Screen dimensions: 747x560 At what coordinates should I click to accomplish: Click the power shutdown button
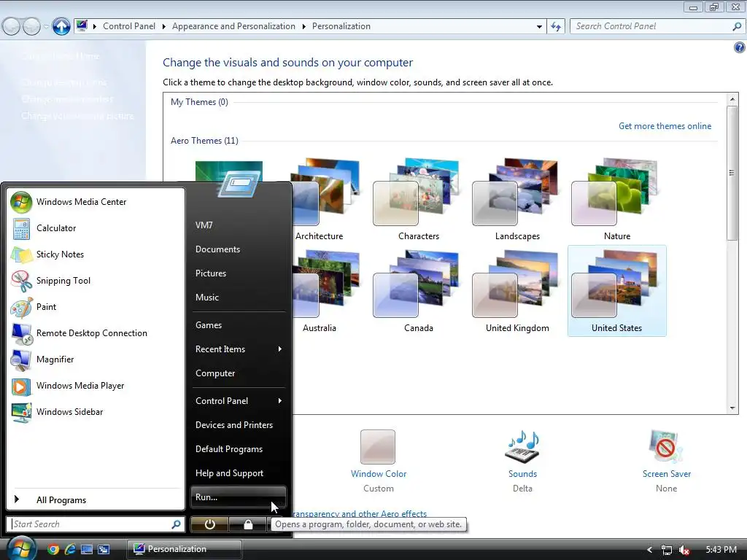coord(209,524)
